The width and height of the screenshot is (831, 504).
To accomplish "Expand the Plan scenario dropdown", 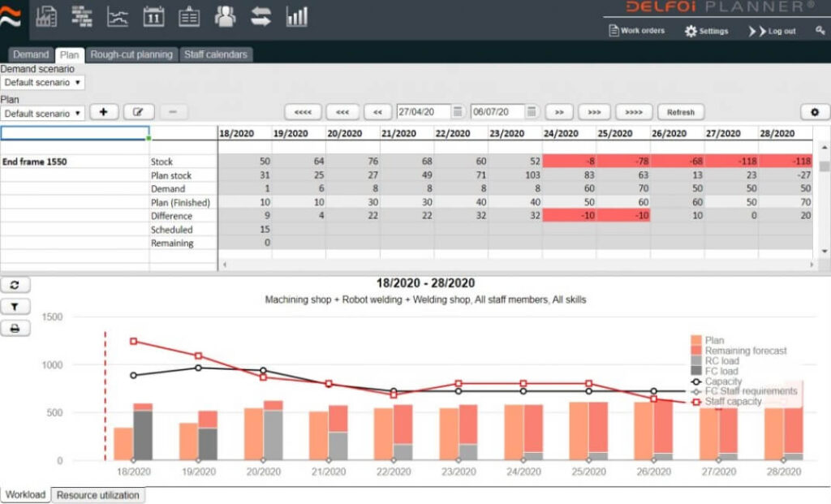I will (42, 114).
